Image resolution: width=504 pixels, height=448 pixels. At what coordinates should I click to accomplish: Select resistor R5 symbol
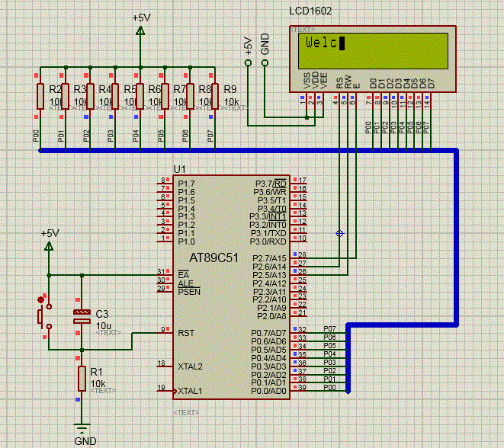(115, 96)
